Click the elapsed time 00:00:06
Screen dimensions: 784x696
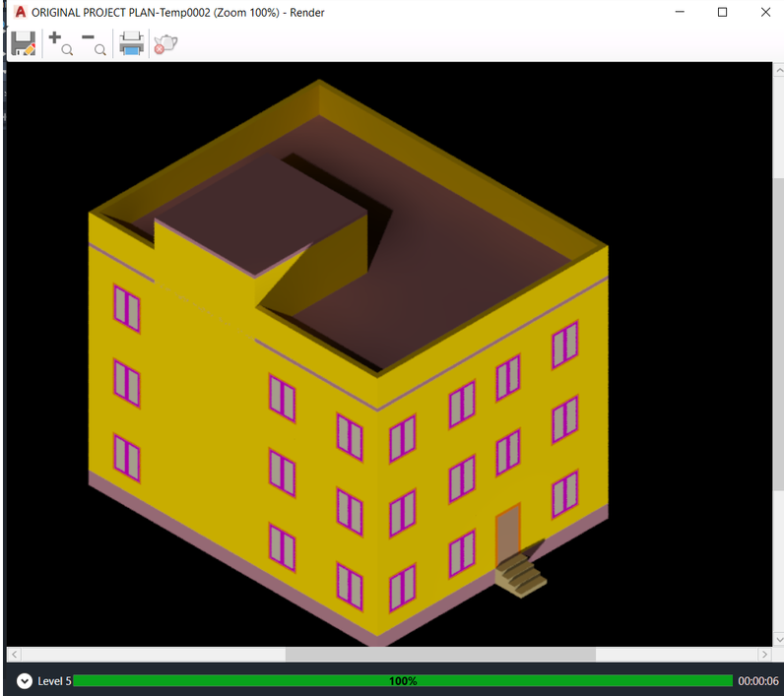758,681
